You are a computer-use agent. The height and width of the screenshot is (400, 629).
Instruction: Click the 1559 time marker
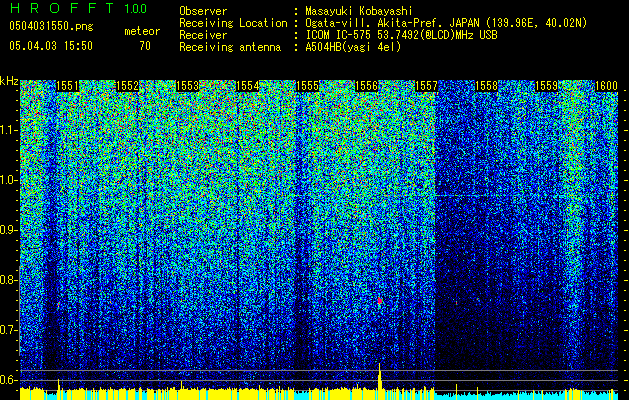click(546, 86)
